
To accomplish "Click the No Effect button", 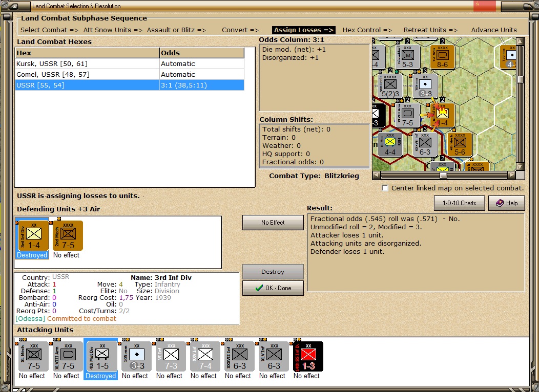I will point(273,223).
